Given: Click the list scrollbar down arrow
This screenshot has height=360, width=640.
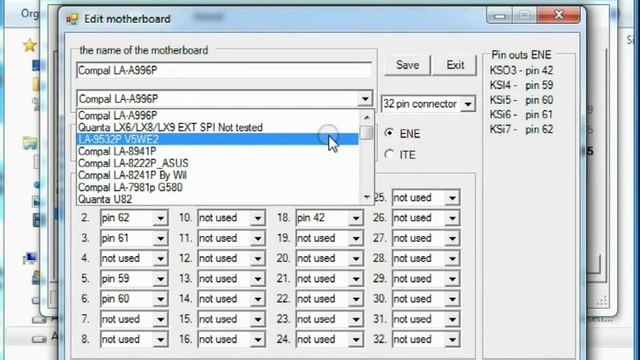Looking at the screenshot, I should (x=367, y=198).
